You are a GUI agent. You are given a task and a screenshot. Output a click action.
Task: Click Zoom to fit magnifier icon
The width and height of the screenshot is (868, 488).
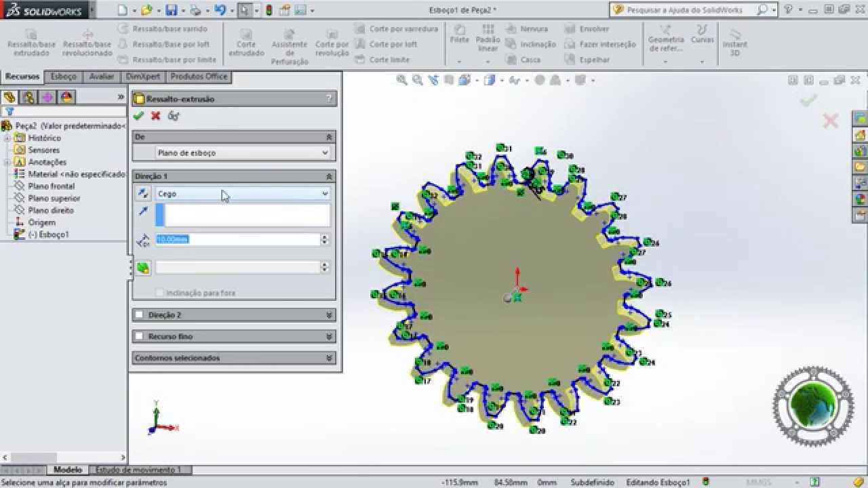[402, 80]
